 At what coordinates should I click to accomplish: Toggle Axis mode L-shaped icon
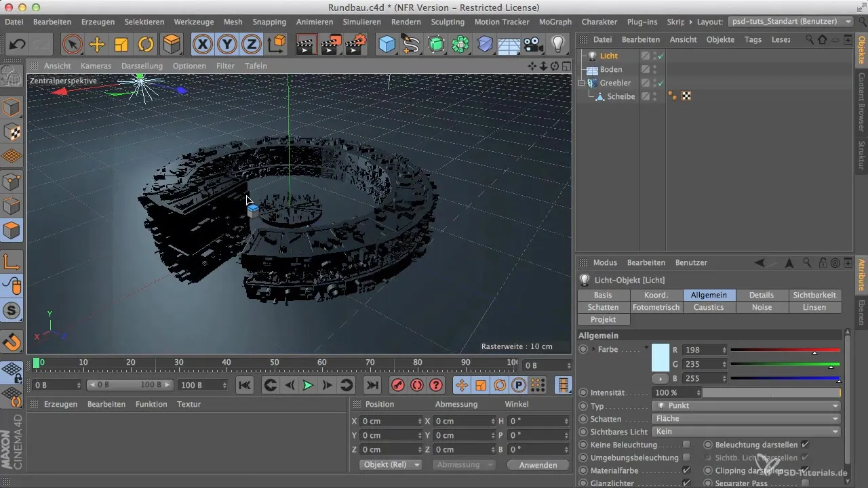[12, 262]
